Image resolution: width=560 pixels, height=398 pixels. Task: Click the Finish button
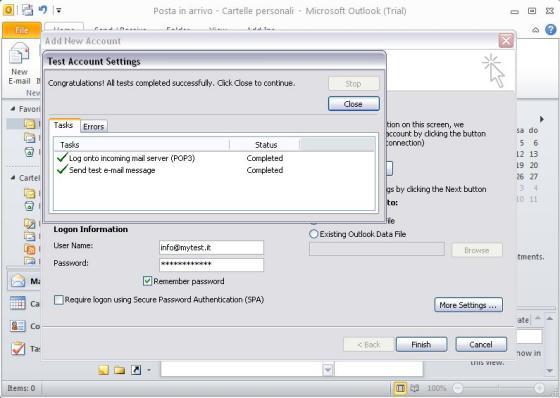point(421,344)
